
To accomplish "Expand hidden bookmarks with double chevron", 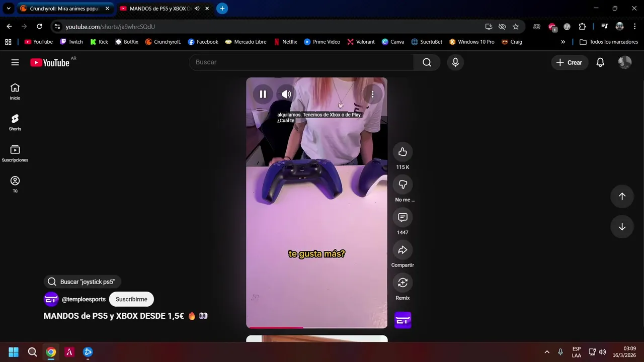I will (563, 42).
